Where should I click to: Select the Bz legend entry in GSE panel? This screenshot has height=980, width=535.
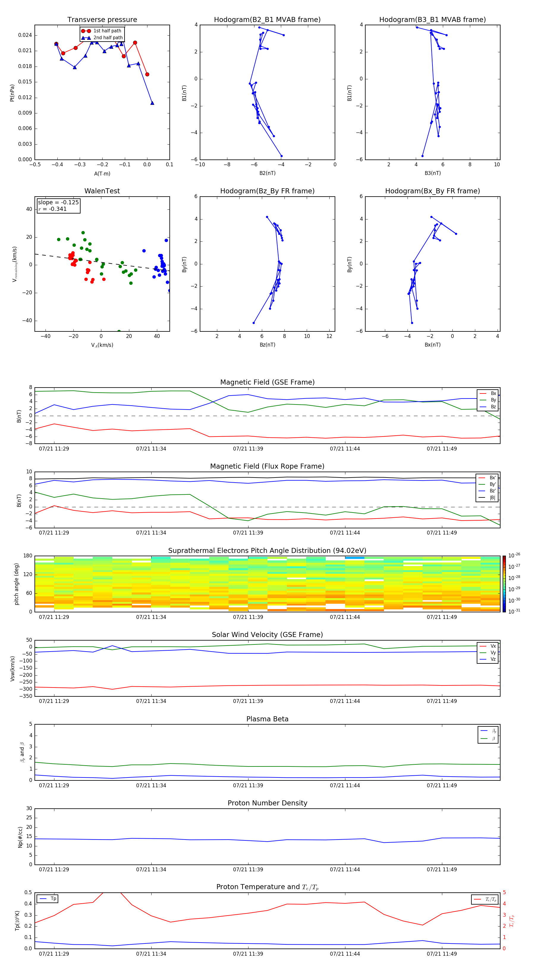pos(488,407)
